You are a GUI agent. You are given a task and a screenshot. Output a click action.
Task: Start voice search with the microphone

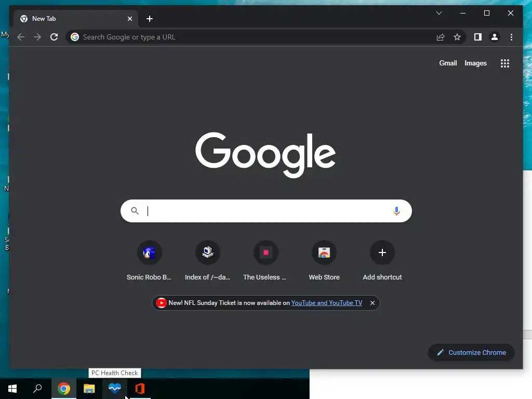coord(396,211)
